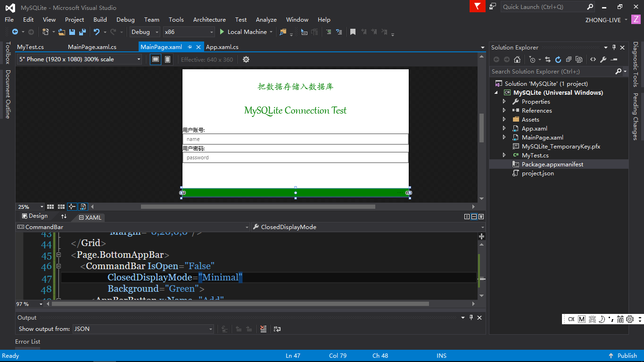This screenshot has height=362, width=644.
Task: Toggle snapping to snaplines in the designer
Action: (72, 206)
